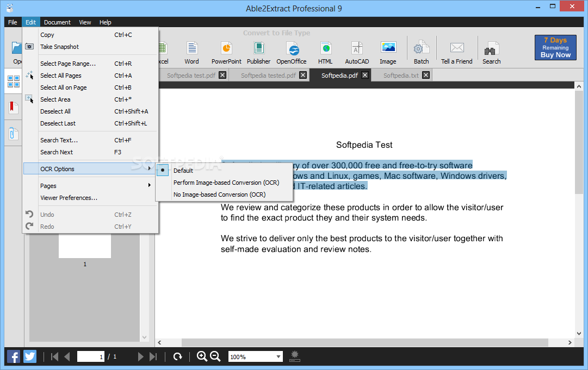Zoom in with the magnifier plus
The width and height of the screenshot is (588, 370).
pyautogui.click(x=202, y=356)
